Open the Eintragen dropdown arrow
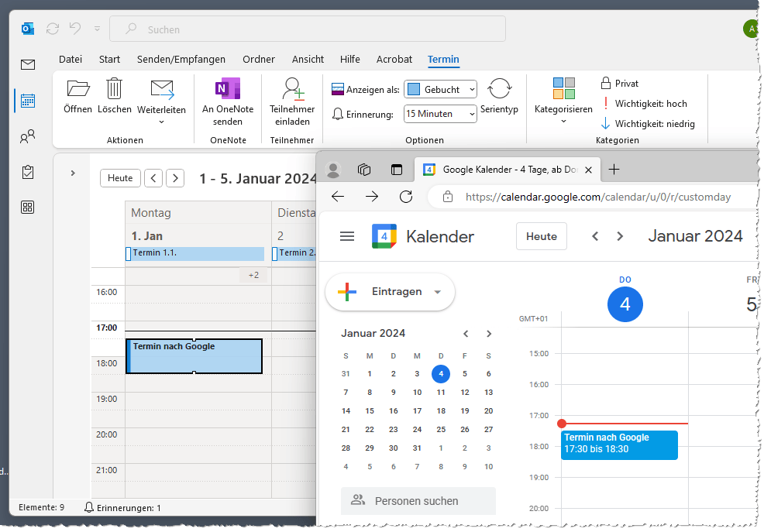 point(438,292)
